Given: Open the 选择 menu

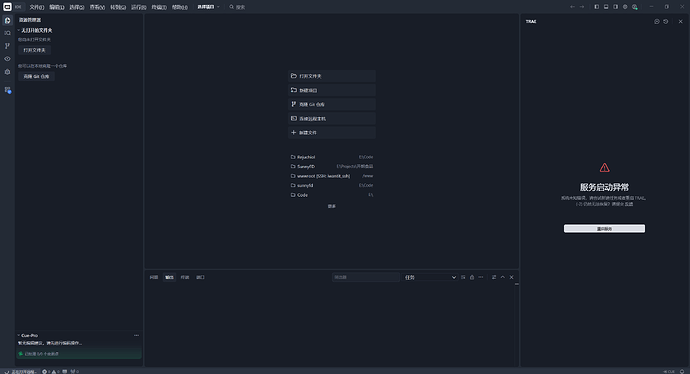Looking at the screenshot, I should 77,7.
